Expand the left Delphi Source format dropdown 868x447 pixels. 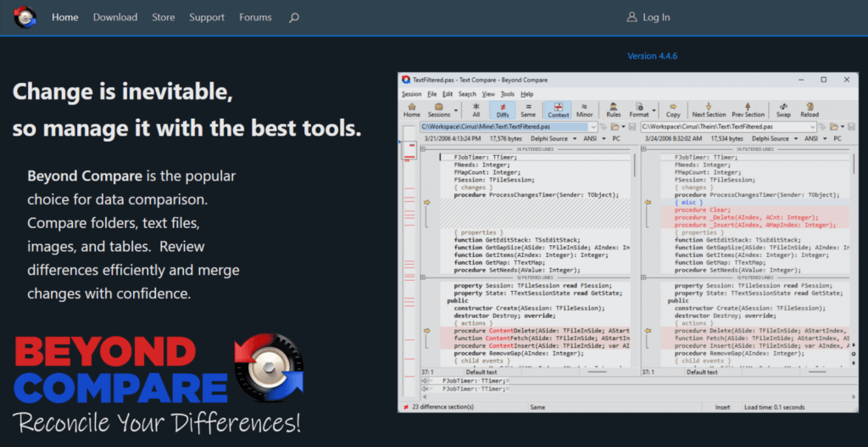[x=574, y=138]
